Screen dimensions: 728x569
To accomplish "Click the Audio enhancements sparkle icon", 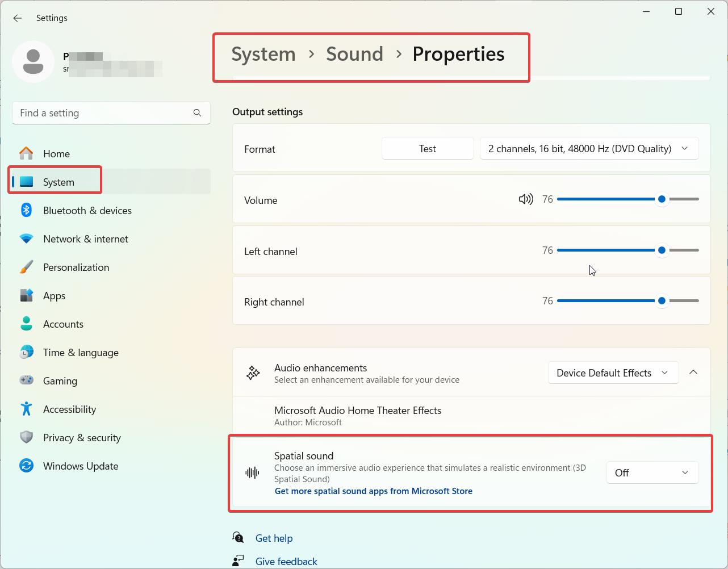I will point(253,373).
